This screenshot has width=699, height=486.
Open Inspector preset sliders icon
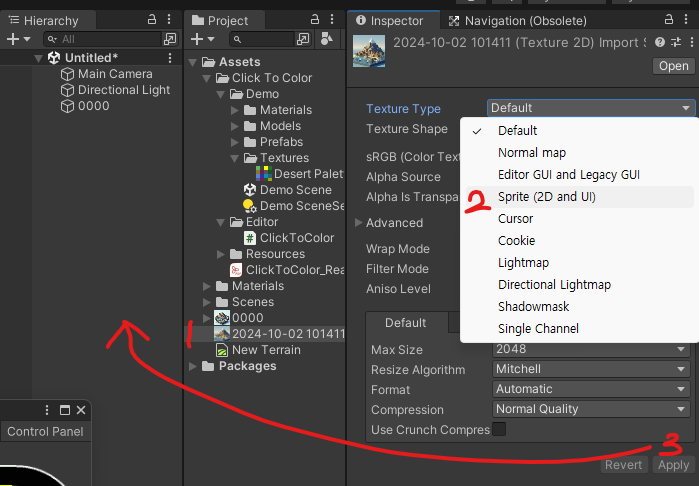(676, 42)
